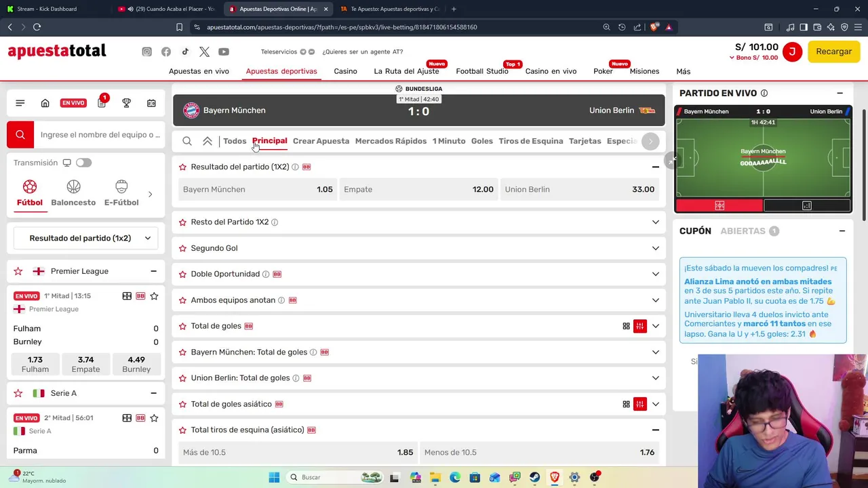The image size is (868, 488).
Task: Favorite the Segundo Gol market star
Action: pyautogui.click(x=182, y=248)
